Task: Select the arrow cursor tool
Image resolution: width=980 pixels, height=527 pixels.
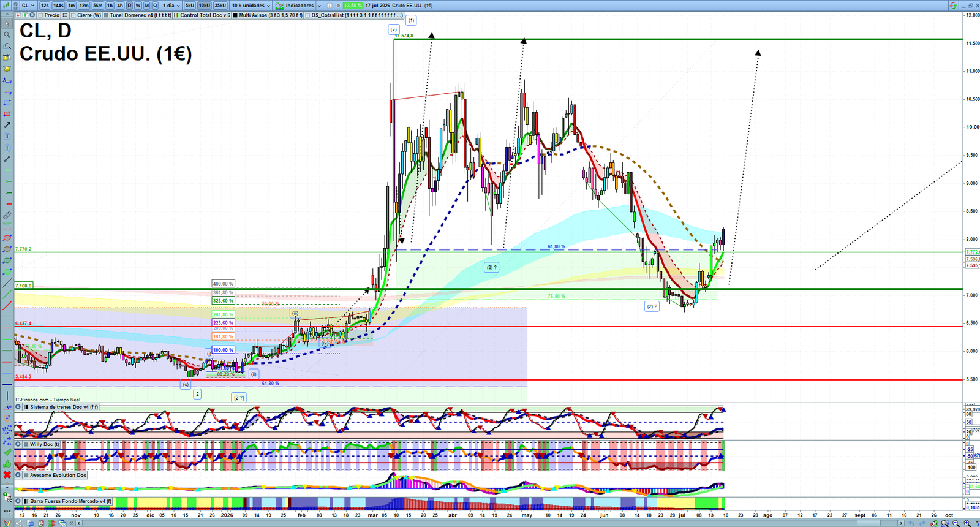Action: [7, 24]
